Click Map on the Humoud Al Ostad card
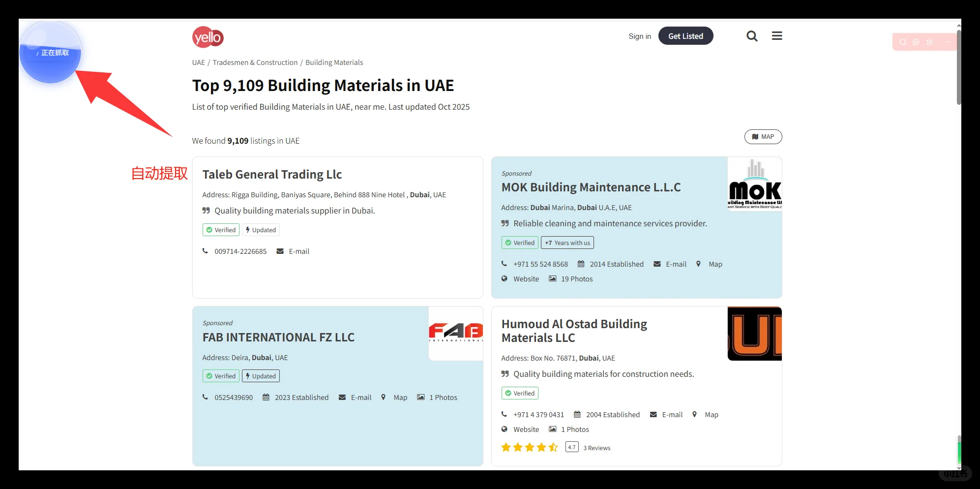This screenshot has height=489, width=980. tap(712, 415)
